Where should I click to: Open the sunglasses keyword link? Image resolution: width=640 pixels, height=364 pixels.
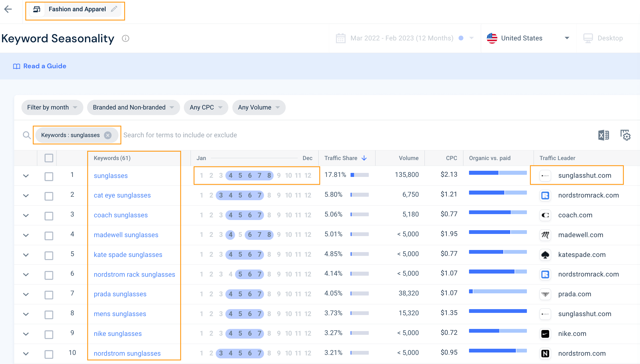[111, 176]
